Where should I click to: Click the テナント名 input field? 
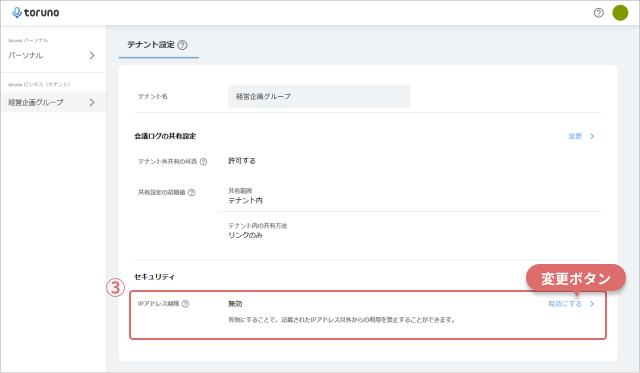319,96
